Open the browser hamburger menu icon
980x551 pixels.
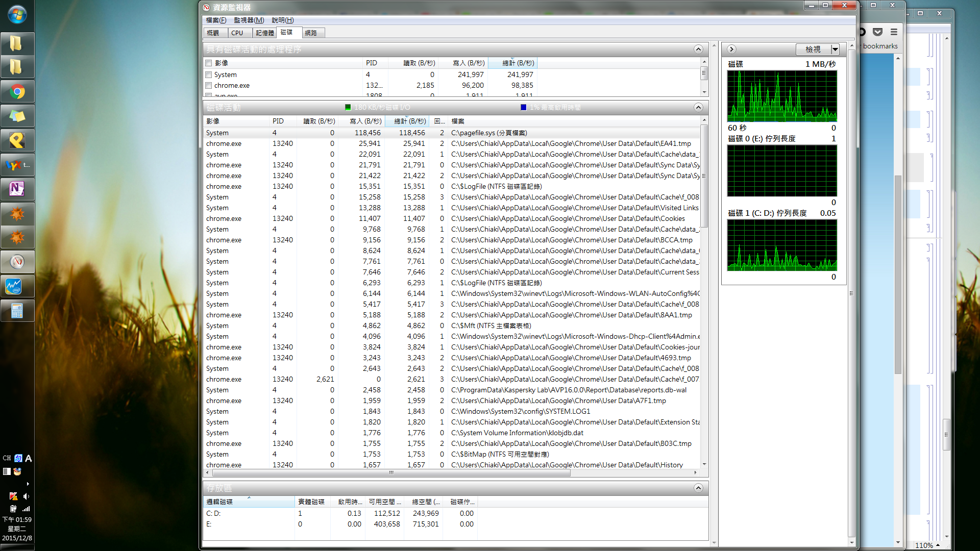pos(894,32)
